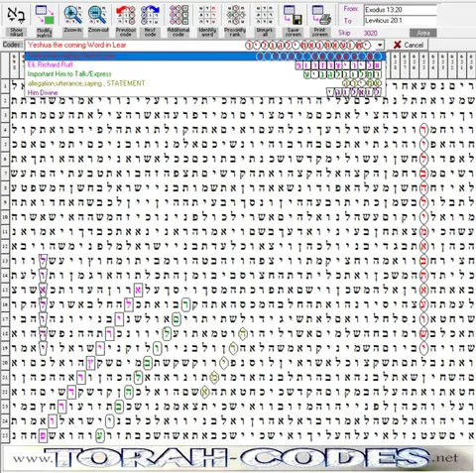The width and height of the screenshot is (476, 473).
Task: Click the Zoom-in magnifier icon
Action: coord(72,15)
